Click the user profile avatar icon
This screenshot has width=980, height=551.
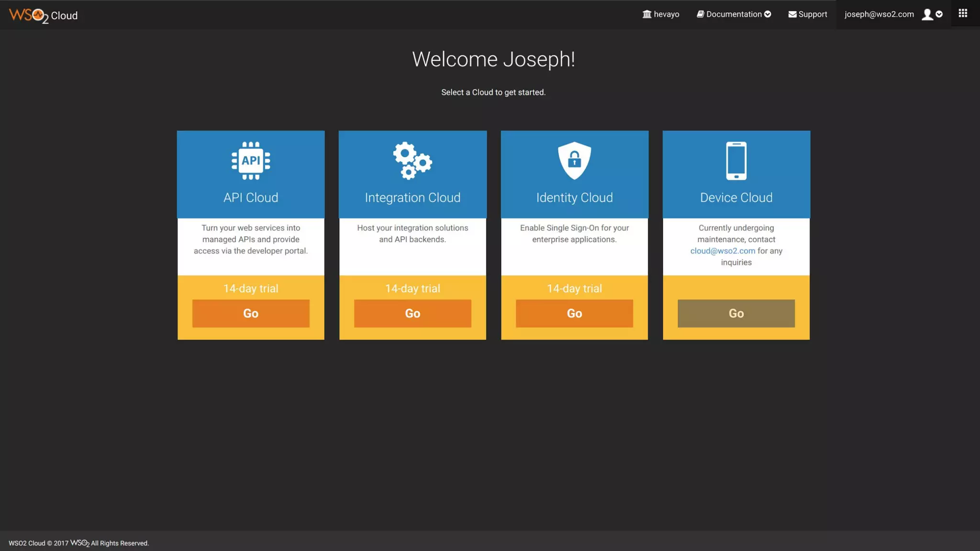click(x=927, y=14)
